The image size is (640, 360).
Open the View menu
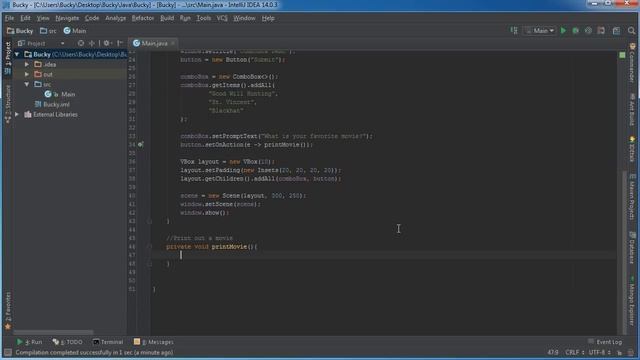click(43, 18)
